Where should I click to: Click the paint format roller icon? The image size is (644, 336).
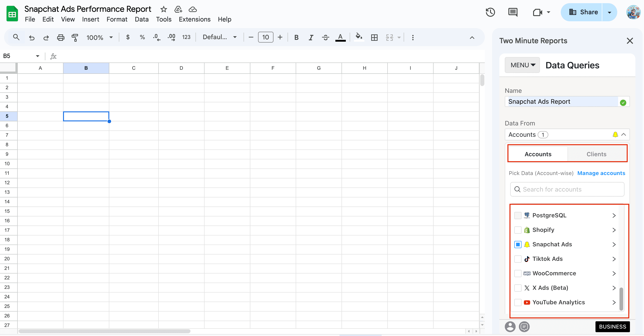click(75, 37)
